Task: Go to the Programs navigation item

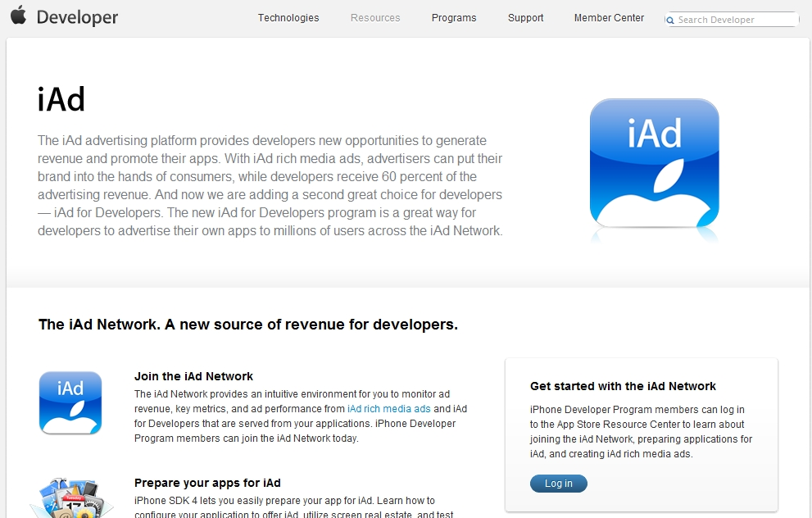Action: click(x=454, y=18)
